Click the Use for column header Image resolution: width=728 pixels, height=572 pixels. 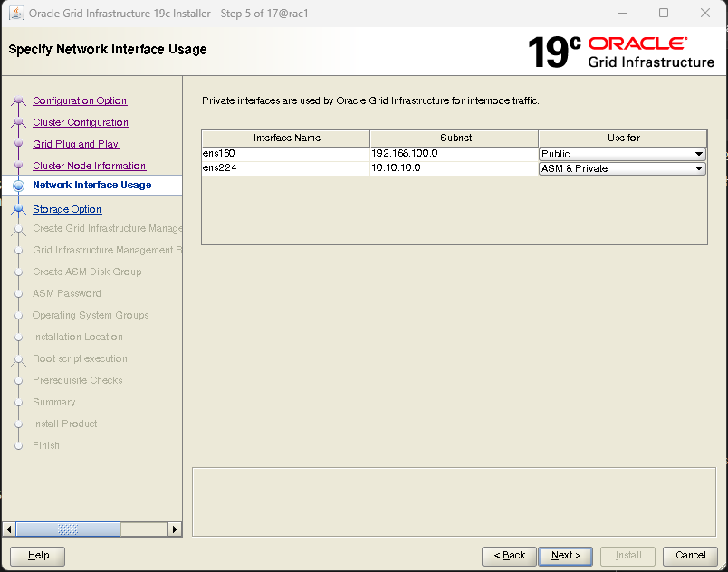(x=623, y=138)
